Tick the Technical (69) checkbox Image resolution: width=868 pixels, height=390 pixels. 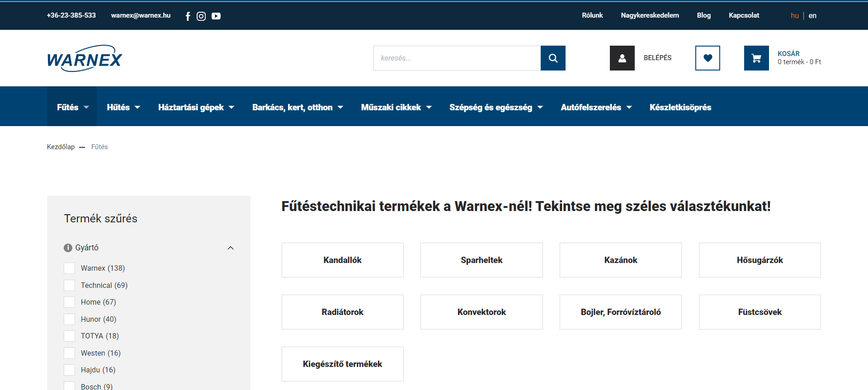tap(70, 285)
